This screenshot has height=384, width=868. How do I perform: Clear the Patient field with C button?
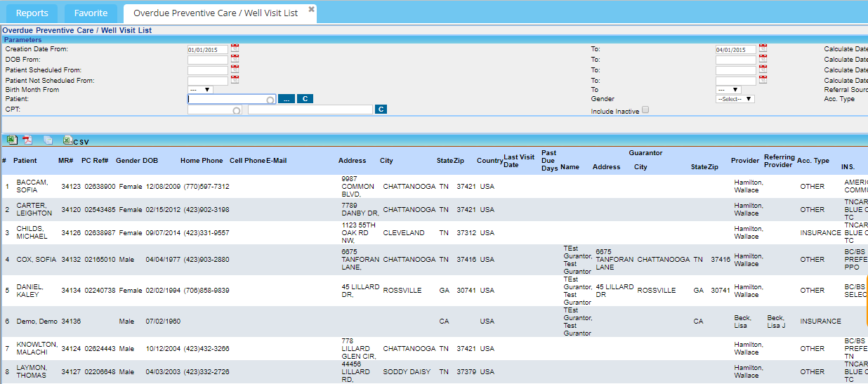[304, 100]
